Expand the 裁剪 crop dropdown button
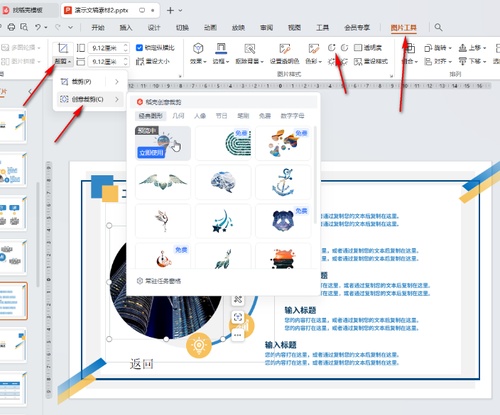The height and width of the screenshot is (415, 500). 63,61
